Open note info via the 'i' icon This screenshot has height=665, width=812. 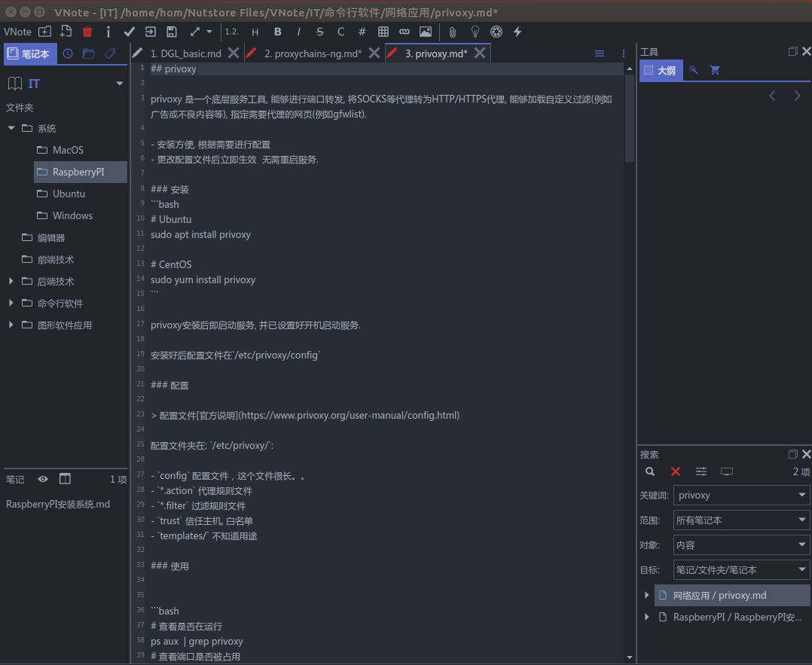pos(108,32)
